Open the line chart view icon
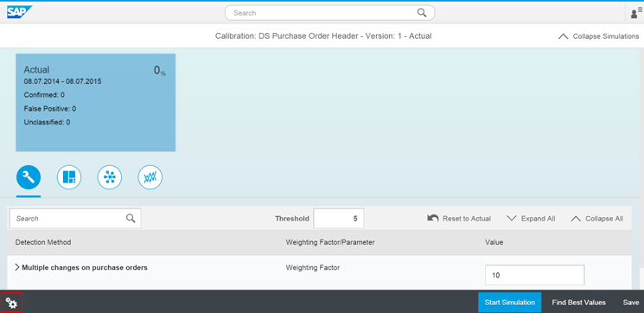Screen dimensions: 644x313 150,177
